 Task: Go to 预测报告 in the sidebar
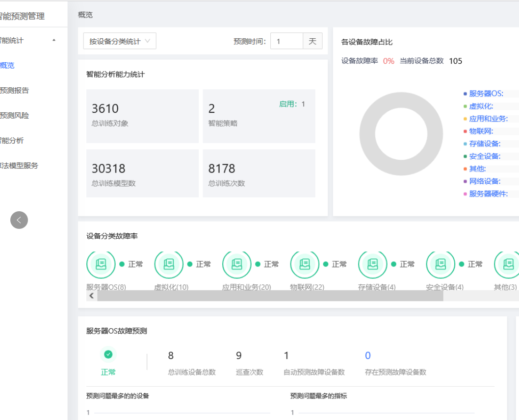coord(14,90)
